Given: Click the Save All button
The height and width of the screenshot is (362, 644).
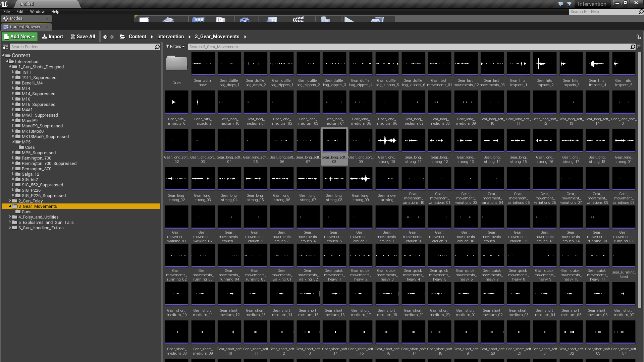Looking at the screenshot, I should tap(83, 36).
